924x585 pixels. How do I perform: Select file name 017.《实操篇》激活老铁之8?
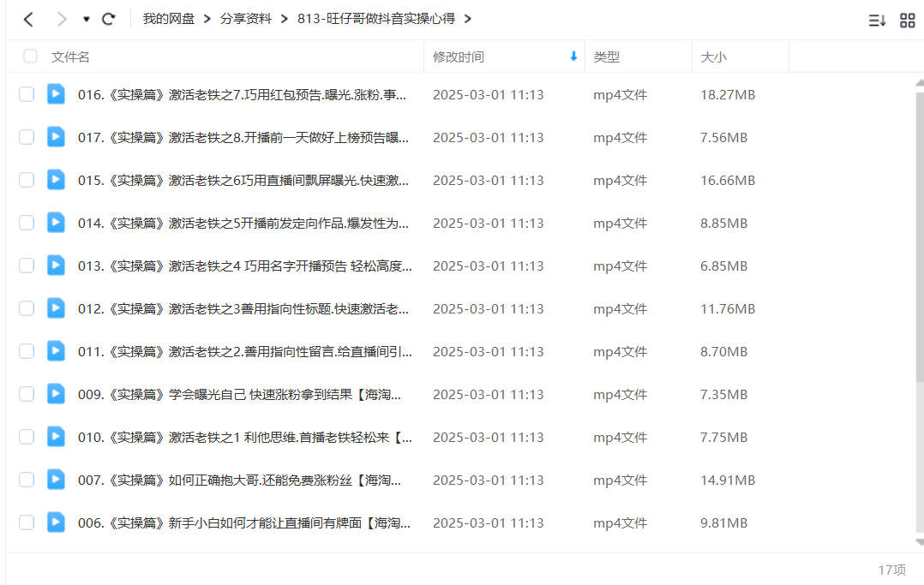click(x=243, y=138)
